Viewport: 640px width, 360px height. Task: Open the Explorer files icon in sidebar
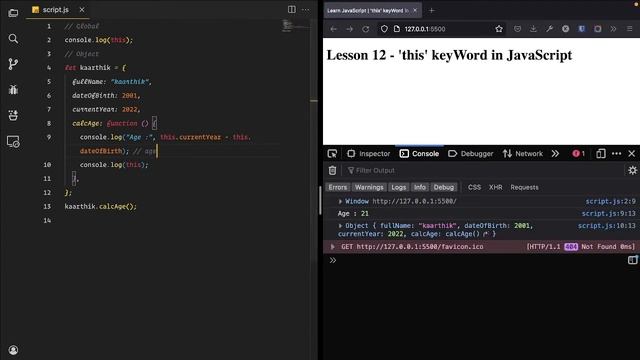coord(13,13)
